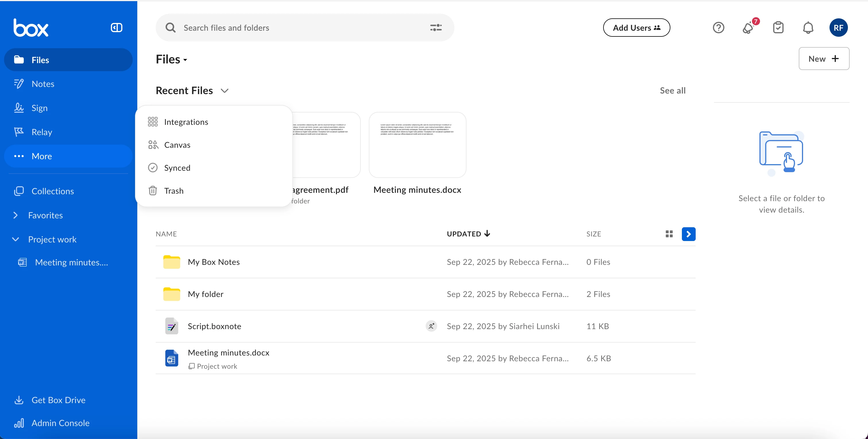Click collaborators icon on Script.boxnote row
The height and width of the screenshot is (439, 868).
[x=431, y=326]
